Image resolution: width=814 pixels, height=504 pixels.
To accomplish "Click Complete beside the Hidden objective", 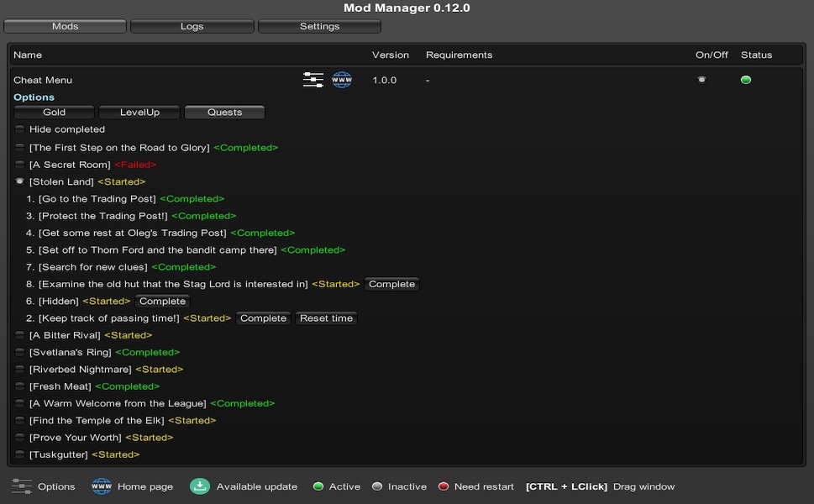I will (162, 301).
